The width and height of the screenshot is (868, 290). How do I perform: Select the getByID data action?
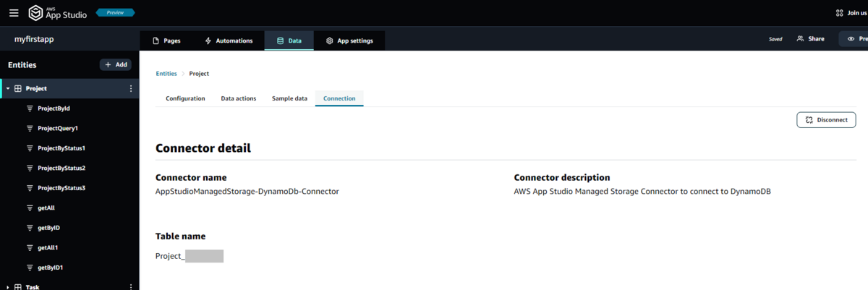(x=48, y=228)
